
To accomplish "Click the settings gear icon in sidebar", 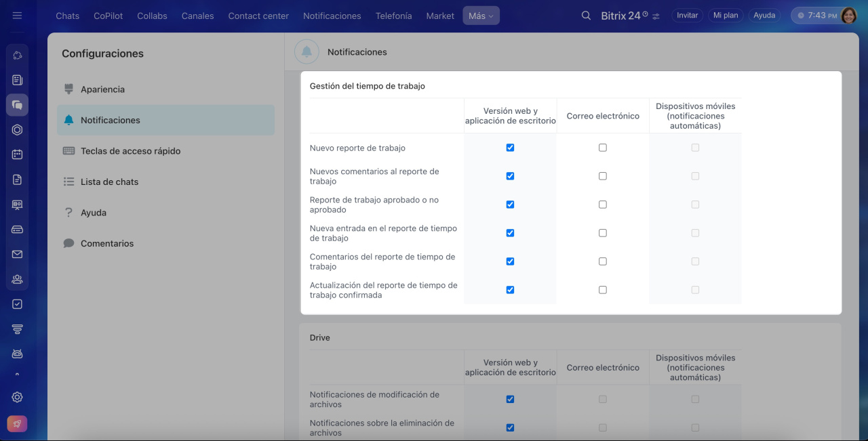I will (x=18, y=398).
